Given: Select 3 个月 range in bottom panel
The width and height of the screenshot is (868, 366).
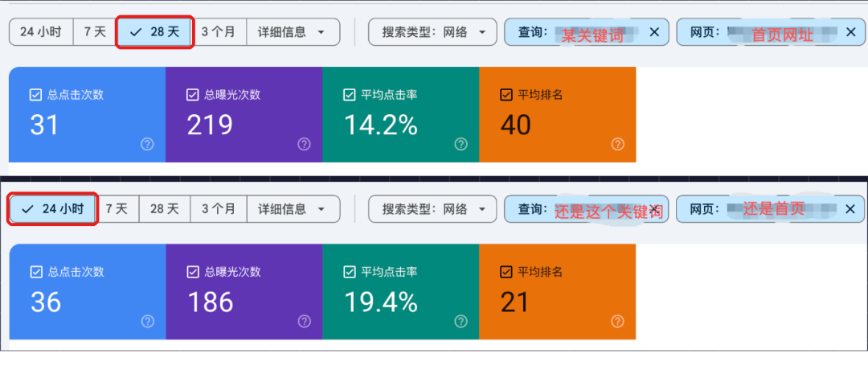Looking at the screenshot, I should pyautogui.click(x=219, y=209).
